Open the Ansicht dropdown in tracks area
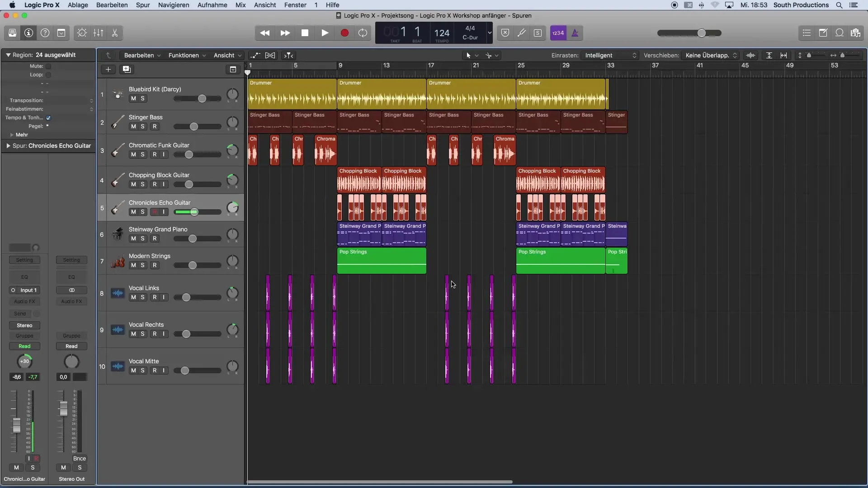 coord(227,55)
